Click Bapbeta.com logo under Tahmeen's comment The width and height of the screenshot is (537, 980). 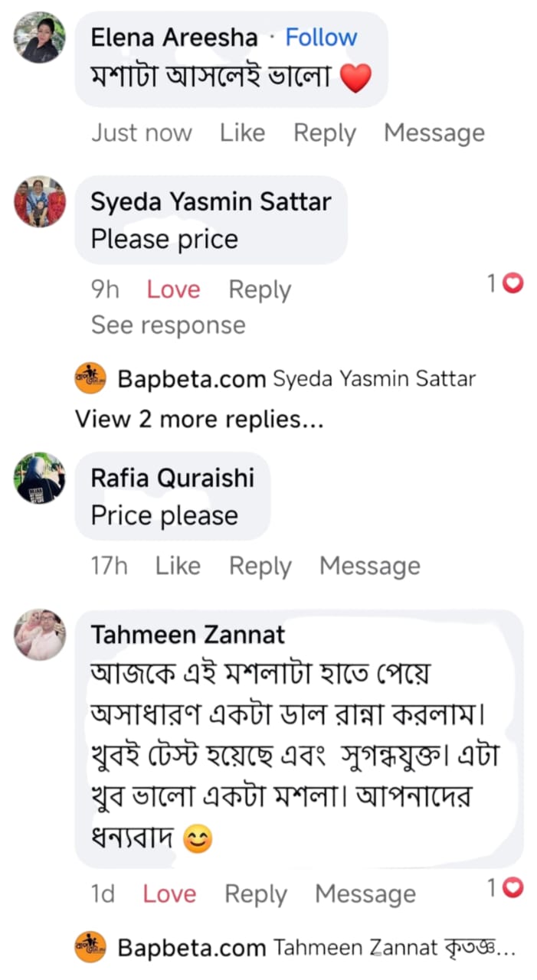click(90, 948)
